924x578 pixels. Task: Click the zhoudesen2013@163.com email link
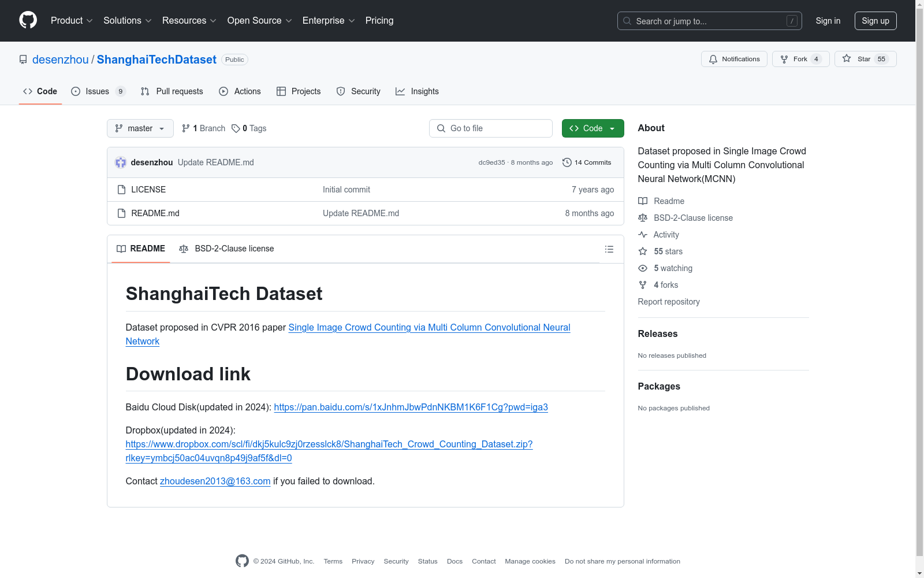215,481
